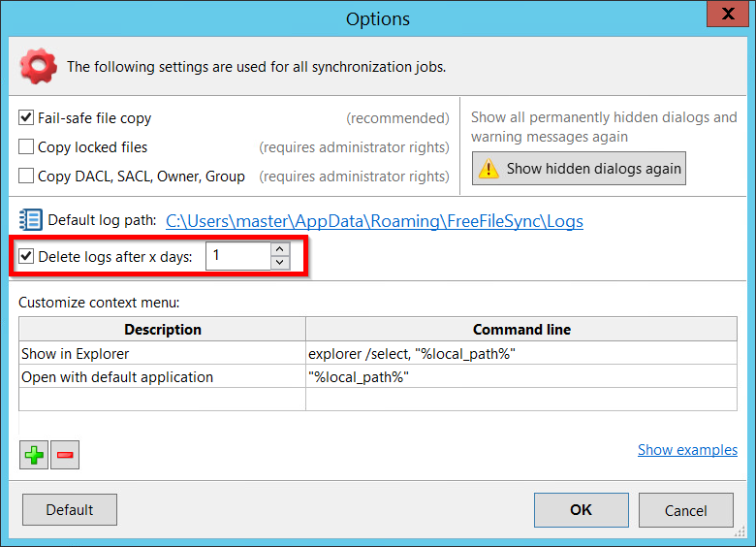Click the resize grip in the dialog corner
This screenshot has width=756, height=547.
[740, 531]
